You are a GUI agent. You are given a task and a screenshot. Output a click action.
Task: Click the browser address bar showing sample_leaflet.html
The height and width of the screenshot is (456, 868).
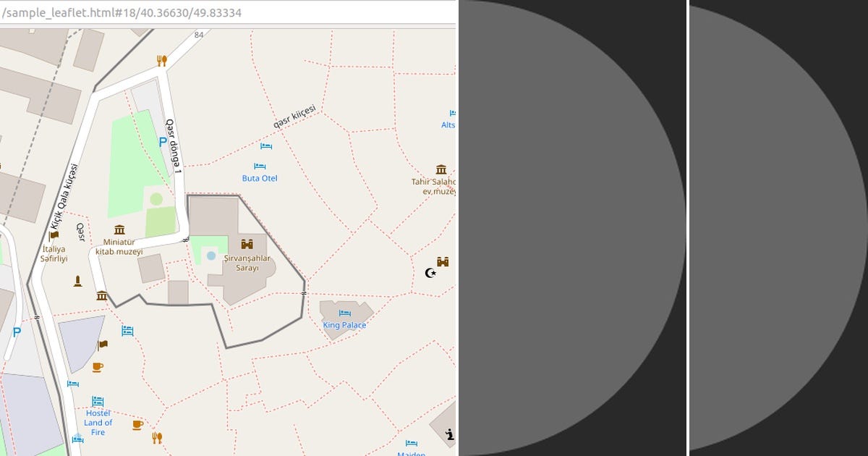[217, 12]
